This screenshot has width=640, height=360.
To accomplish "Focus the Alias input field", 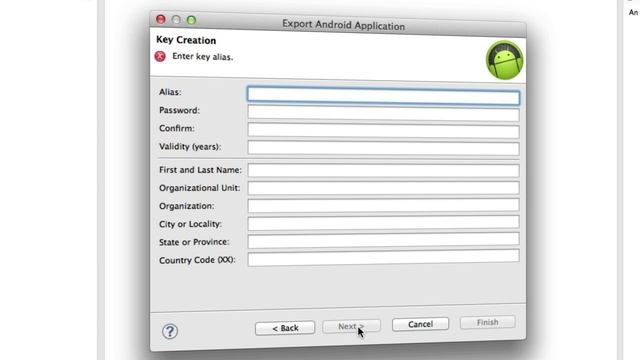I will point(383,96).
